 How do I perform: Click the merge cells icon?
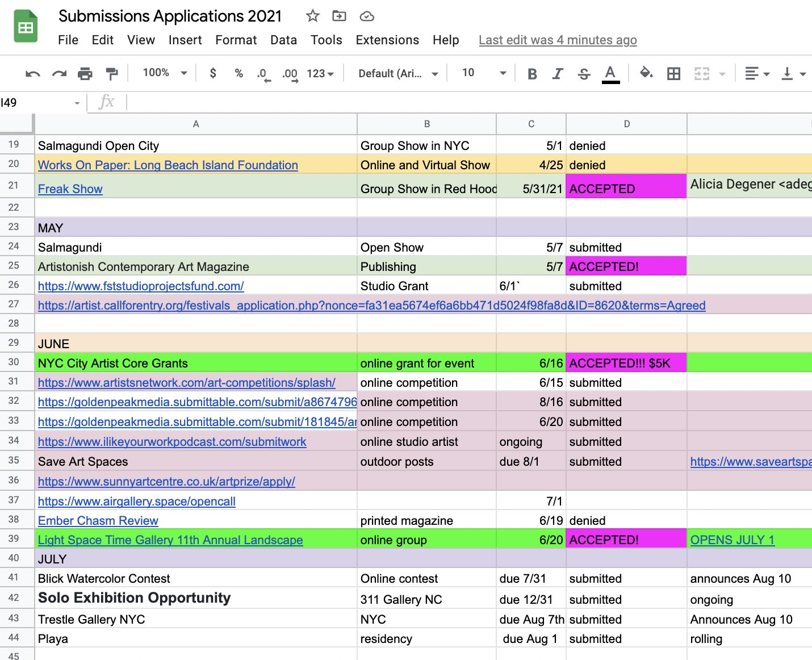pos(702,73)
